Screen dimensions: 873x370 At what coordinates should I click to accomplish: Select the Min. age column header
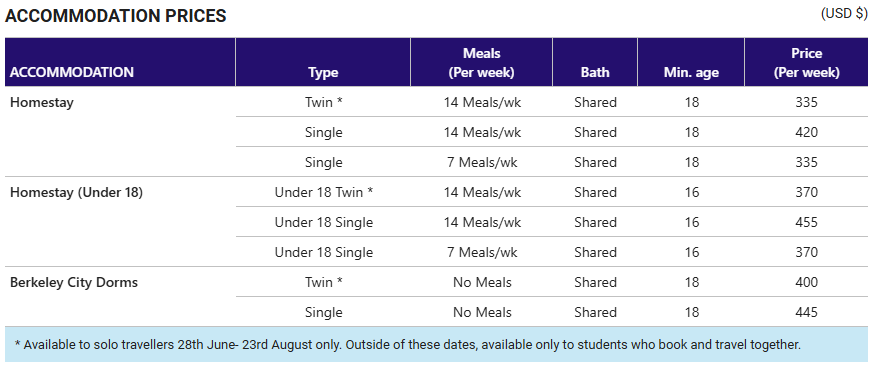(x=691, y=72)
